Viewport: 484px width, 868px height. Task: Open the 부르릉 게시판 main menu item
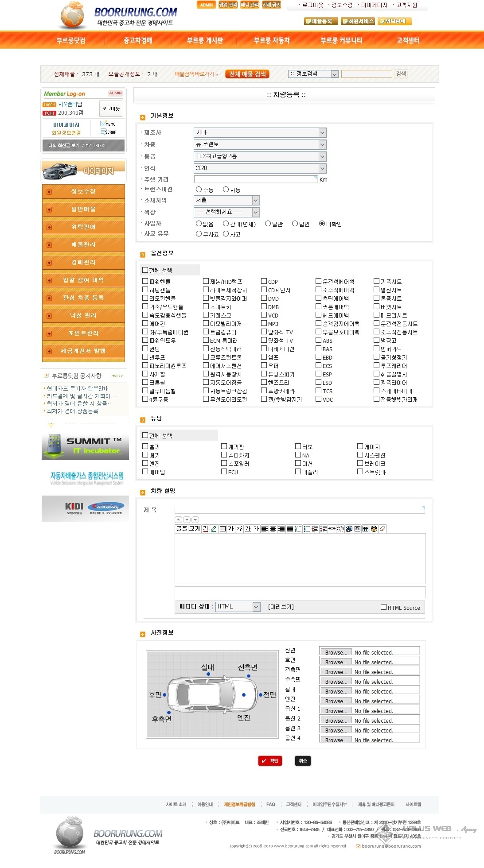[x=205, y=40]
